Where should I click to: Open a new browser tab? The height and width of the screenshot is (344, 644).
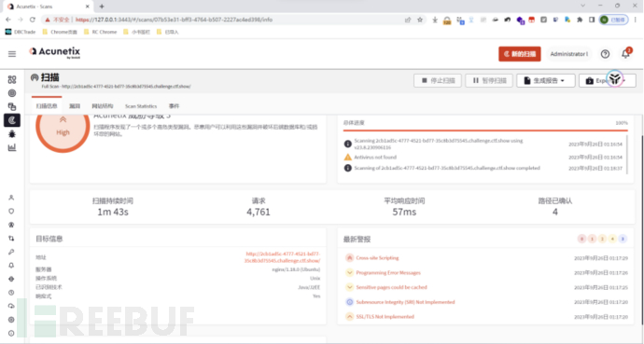click(x=102, y=7)
